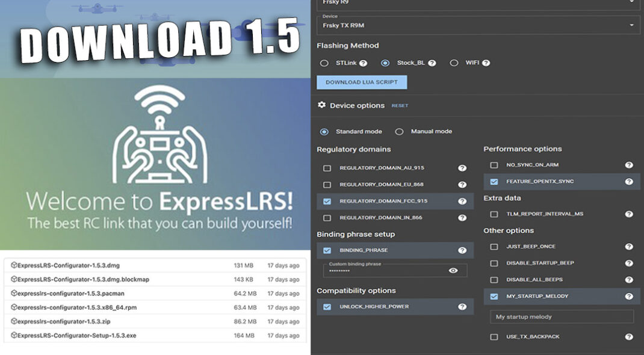
Task: Download ExpressLRS-Configurator-Setup-1.5.3.exe
Action: pos(77,335)
